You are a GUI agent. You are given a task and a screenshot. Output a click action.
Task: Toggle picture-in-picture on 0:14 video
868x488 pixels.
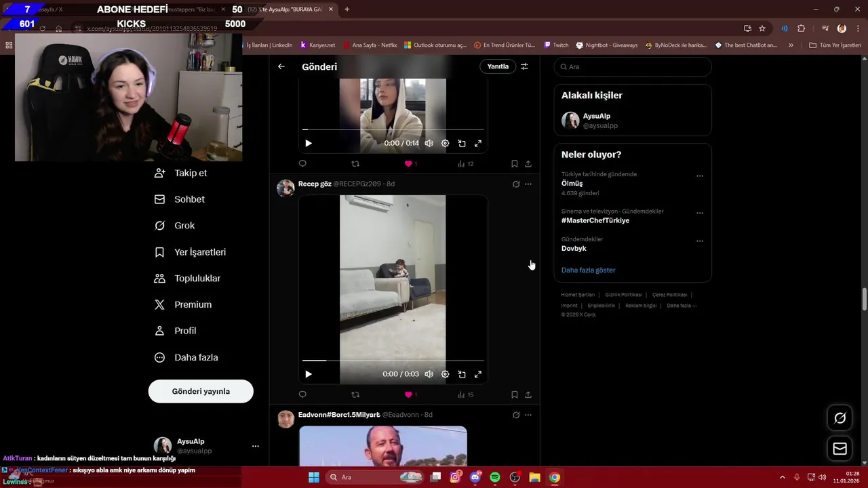[461, 143]
